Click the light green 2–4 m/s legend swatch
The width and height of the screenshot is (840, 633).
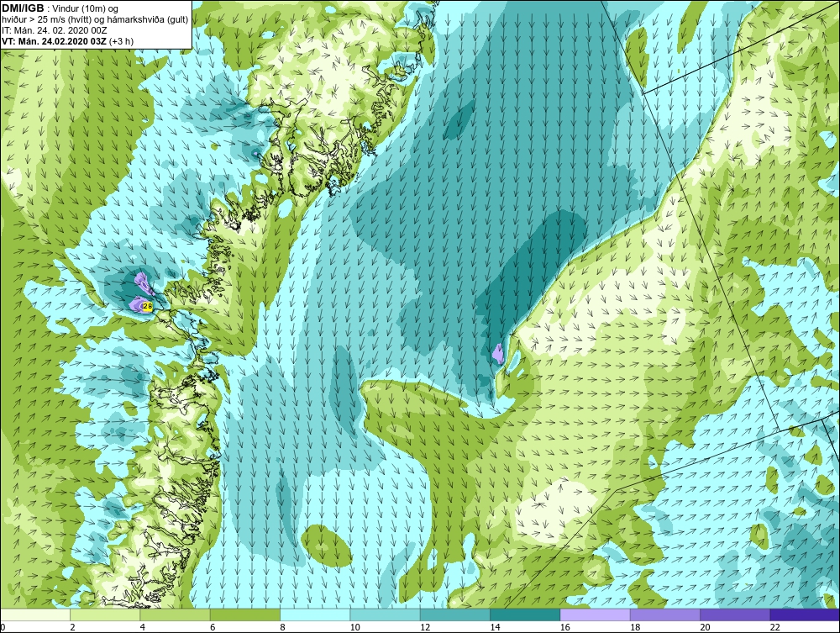tap(105, 615)
